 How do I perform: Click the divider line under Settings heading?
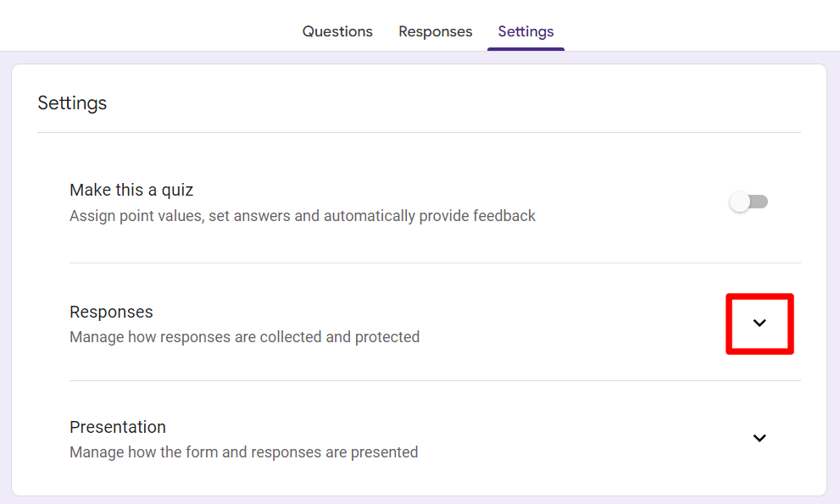[419, 133]
